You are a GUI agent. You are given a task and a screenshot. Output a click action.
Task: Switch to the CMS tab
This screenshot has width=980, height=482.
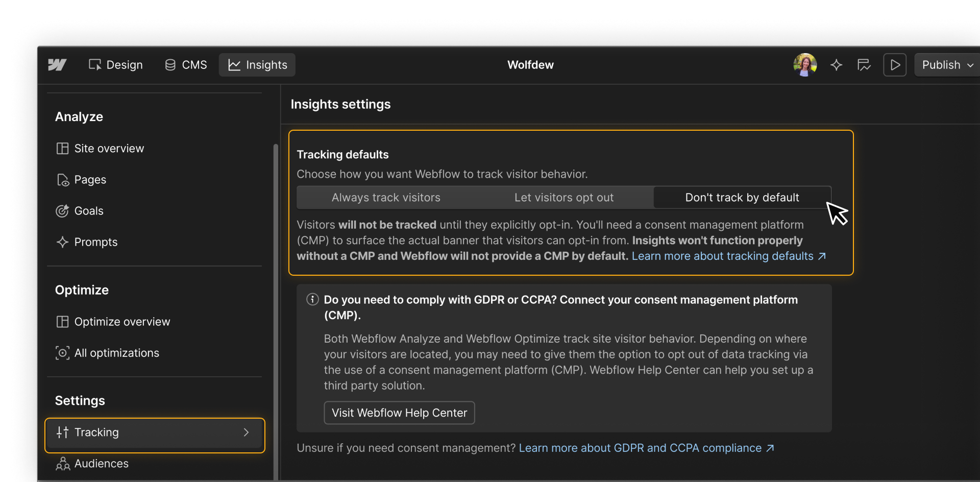coord(186,65)
